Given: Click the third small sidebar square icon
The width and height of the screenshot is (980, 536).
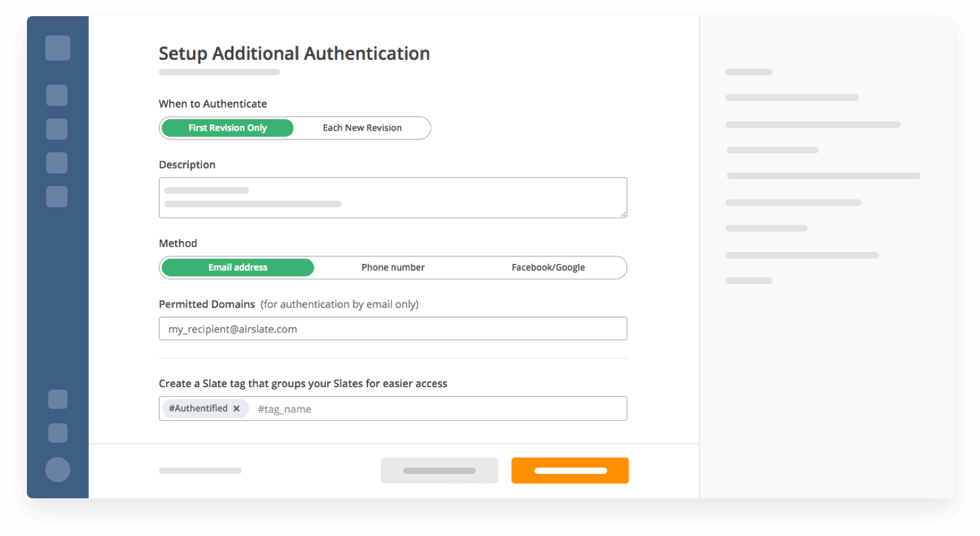Looking at the screenshot, I should tap(57, 162).
